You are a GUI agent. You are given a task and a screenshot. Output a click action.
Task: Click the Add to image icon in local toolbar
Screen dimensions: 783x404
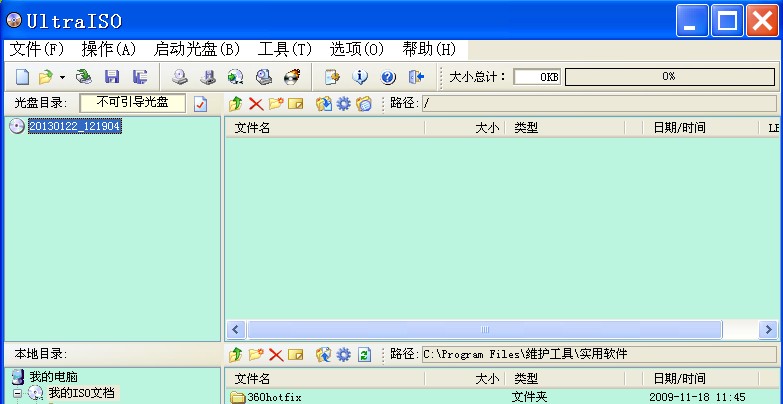(324, 355)
